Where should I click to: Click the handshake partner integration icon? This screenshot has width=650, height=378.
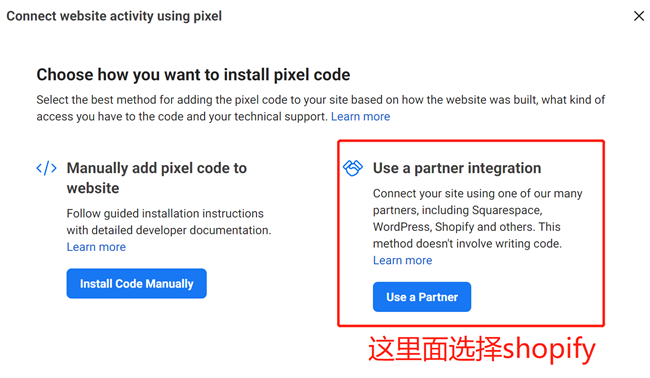point(353,168)
